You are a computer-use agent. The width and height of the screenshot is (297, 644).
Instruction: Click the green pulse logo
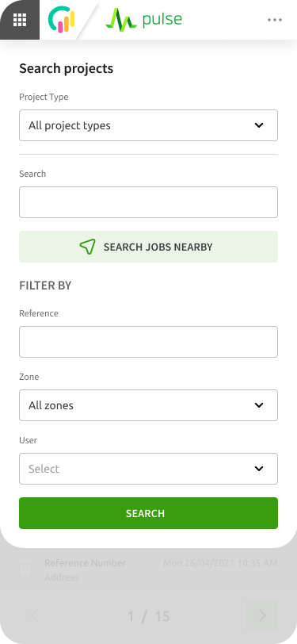tap(143, 20)
